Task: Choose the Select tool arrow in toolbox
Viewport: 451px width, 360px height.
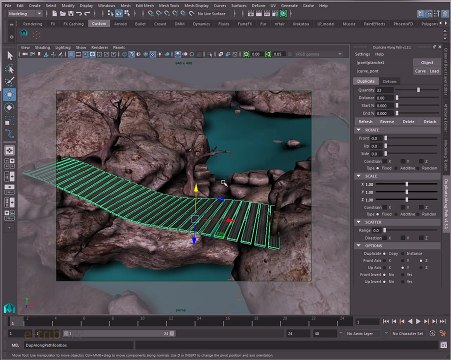Action: [10, 55]
